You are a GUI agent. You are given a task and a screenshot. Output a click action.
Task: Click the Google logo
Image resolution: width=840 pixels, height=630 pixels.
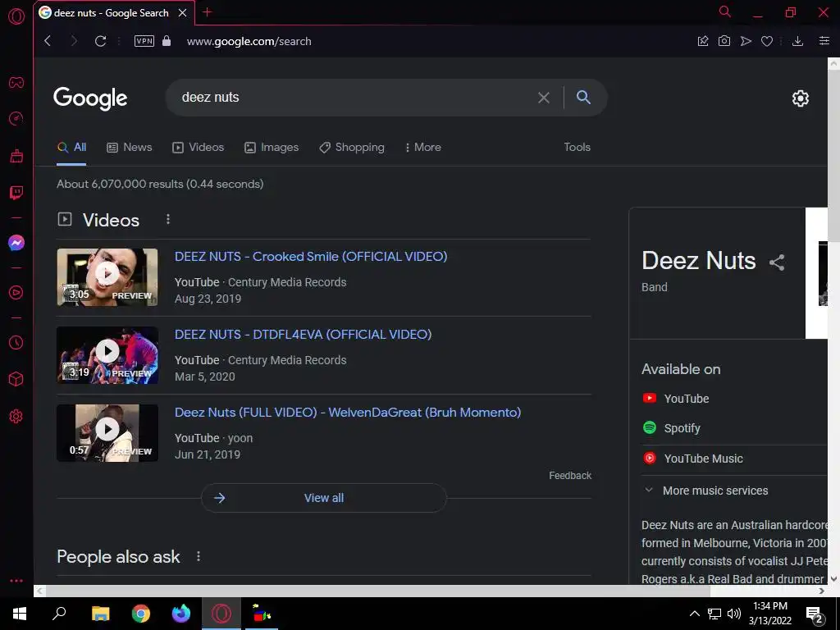pyautogui.click(x=90, y=98)
